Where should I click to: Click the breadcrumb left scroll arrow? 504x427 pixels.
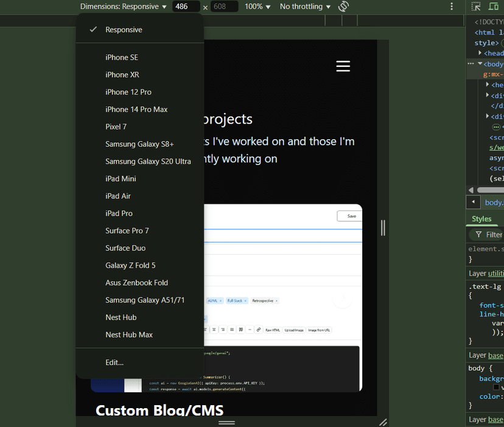click(473, 202)
